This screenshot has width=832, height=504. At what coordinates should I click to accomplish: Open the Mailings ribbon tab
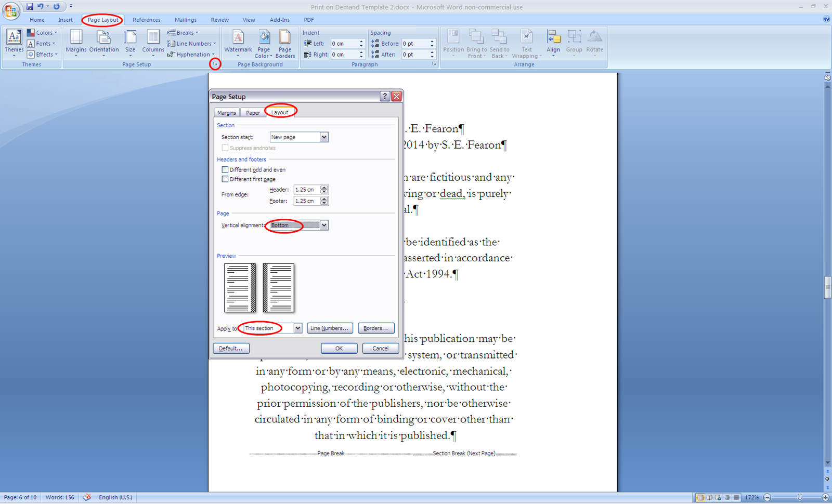[x=185, y=20]
